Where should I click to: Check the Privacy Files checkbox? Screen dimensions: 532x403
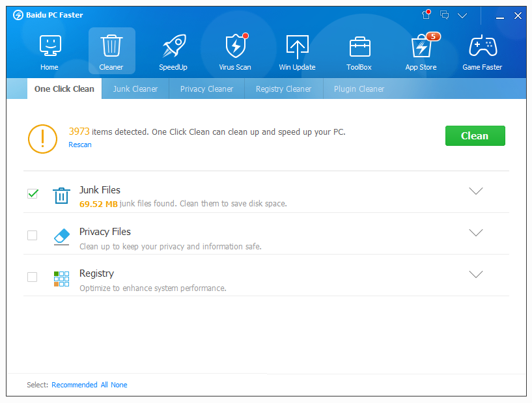32,235
